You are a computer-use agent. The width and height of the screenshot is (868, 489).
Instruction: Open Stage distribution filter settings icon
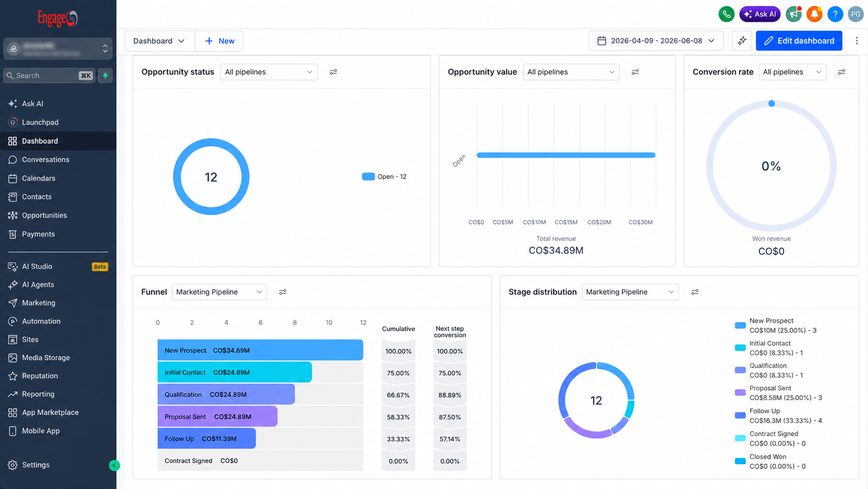(x=695, y=292)
